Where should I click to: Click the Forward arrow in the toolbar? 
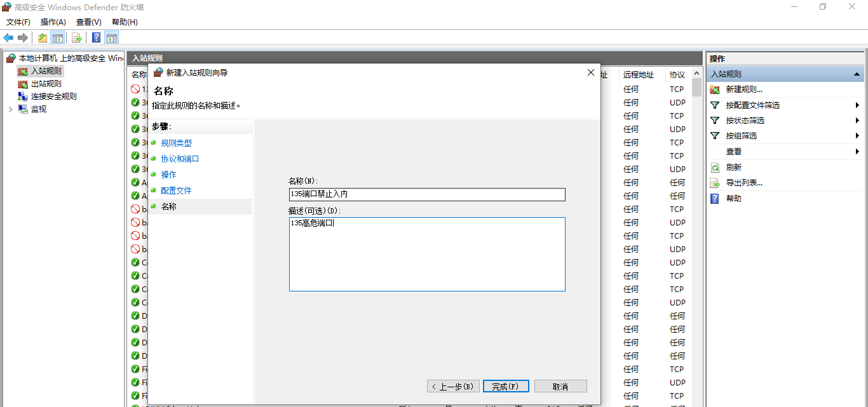[23, 37]
